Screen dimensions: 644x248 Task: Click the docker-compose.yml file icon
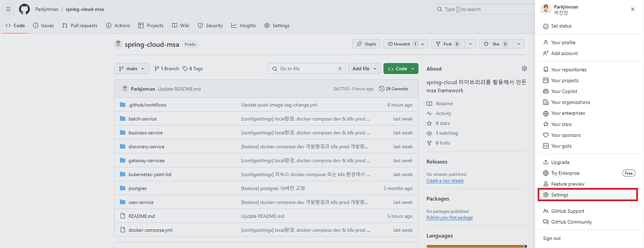tap(122, 230)
